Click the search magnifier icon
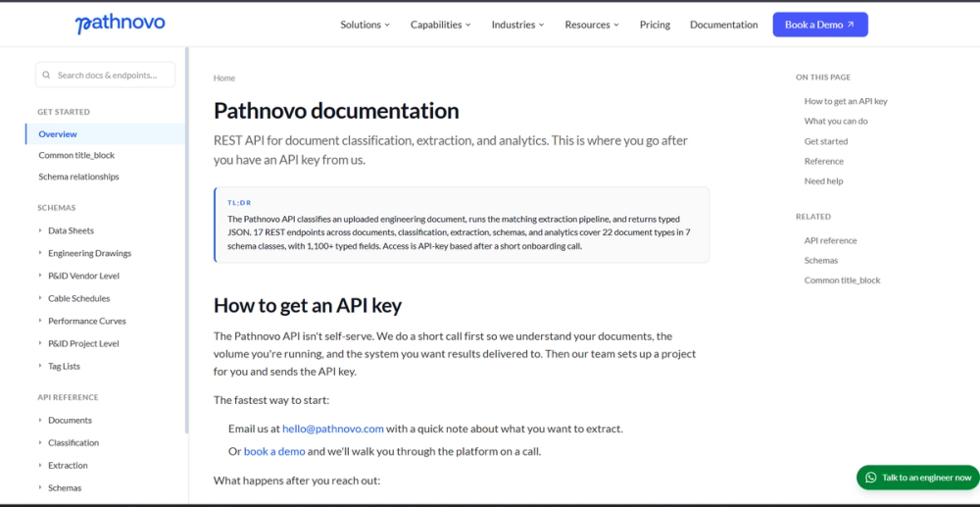Screen dimensions: 980x507 pyautogui.click(x=46, y=75)
